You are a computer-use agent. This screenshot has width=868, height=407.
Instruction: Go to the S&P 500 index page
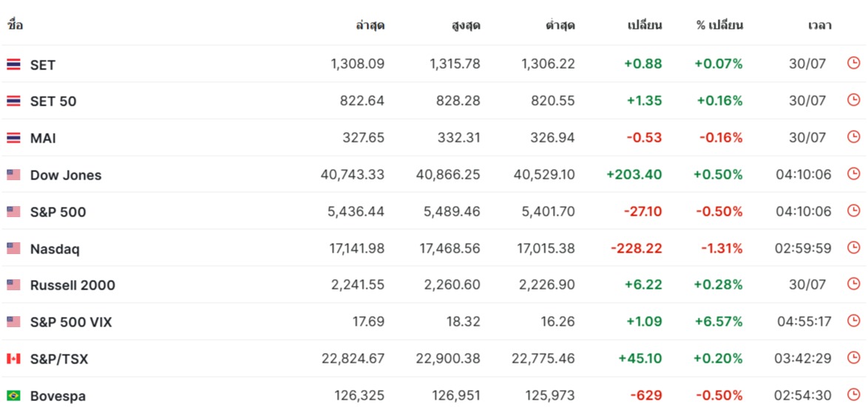(x=58, y=212)
